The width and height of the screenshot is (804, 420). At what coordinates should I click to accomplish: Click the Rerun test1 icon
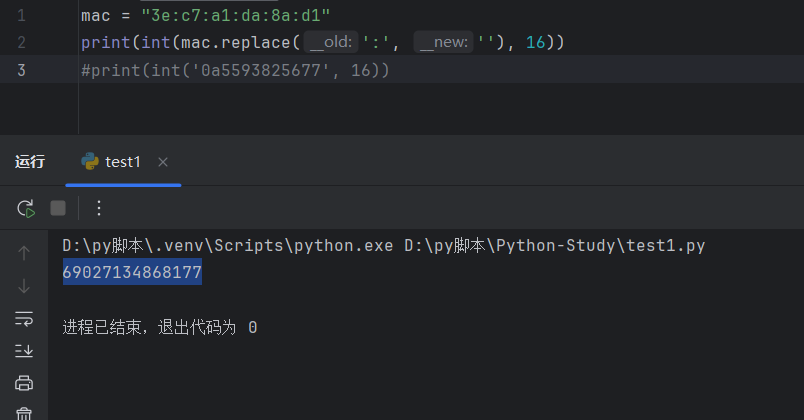pyautogui.click(x=25, y=208)
